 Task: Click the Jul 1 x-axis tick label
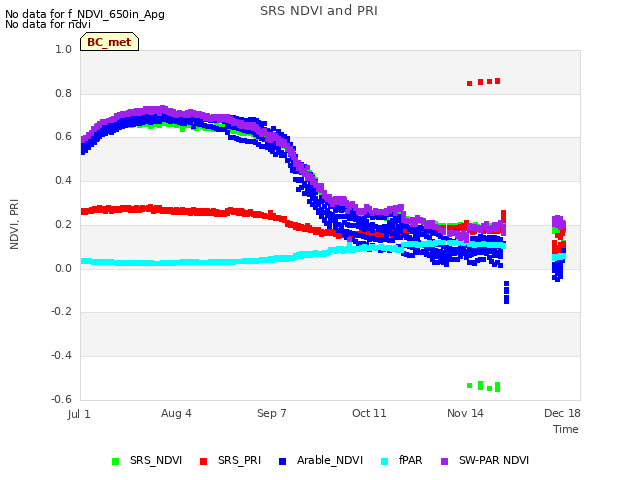pos(79,414)
